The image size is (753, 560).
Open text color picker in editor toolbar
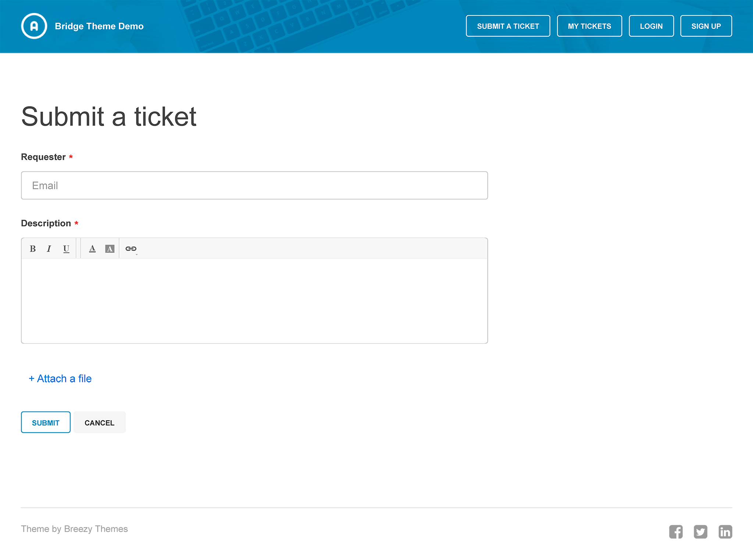(x=92, y=249)
